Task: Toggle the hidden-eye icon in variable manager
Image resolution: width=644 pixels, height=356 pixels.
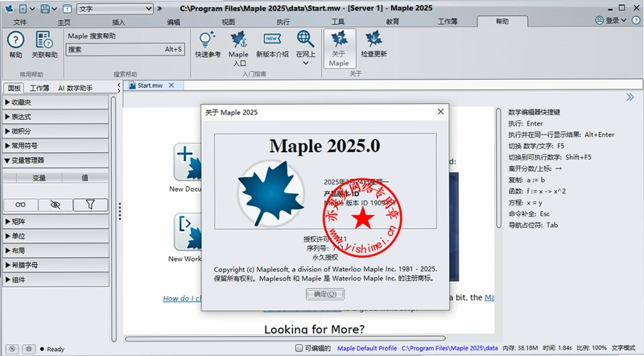Action: (x=56, y=205)
